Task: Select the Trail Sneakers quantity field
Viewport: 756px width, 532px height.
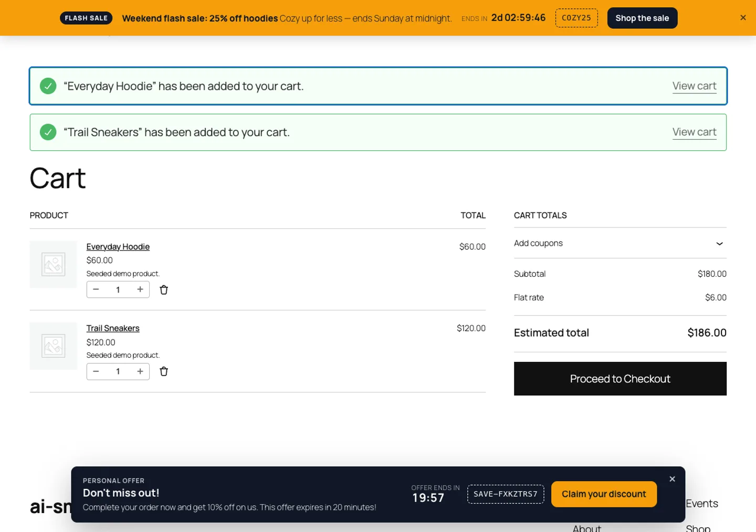Action: coord(118,371)
